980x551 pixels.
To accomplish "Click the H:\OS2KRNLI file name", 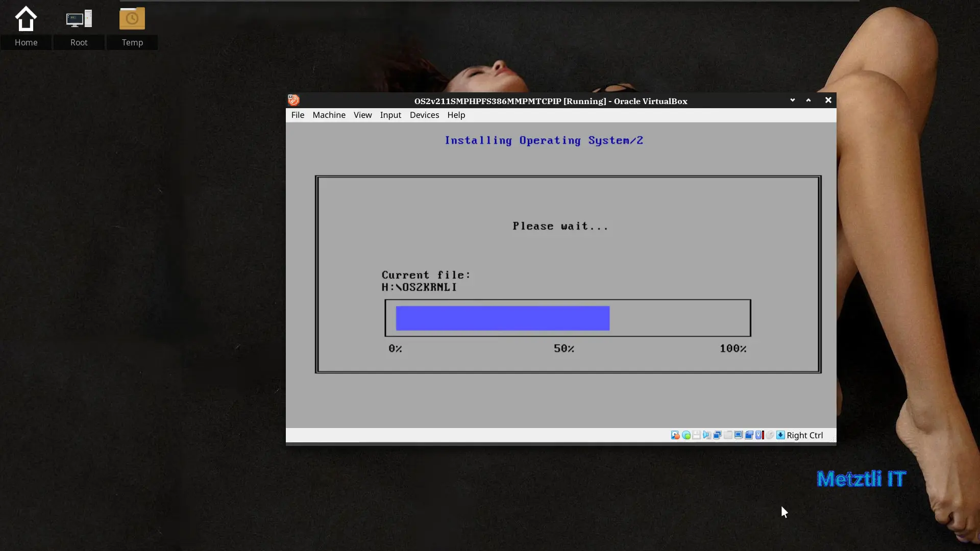I will (419, 287).
